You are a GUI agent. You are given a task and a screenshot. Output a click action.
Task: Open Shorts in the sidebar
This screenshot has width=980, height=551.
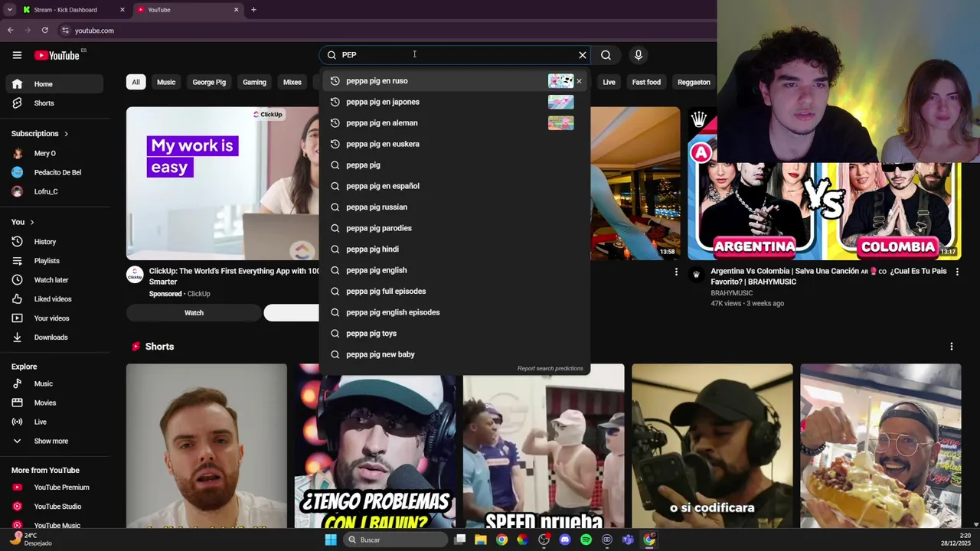[54, 103]
